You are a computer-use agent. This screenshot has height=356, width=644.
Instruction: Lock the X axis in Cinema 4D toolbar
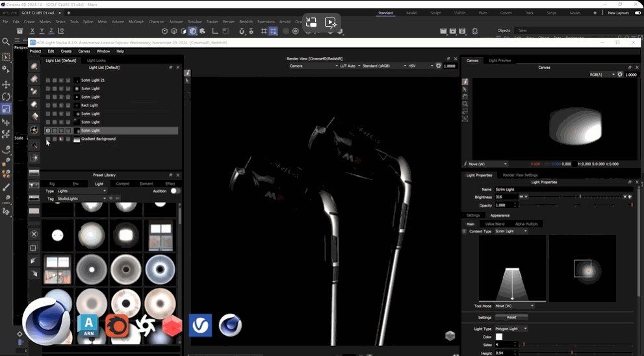click(32, 31)
